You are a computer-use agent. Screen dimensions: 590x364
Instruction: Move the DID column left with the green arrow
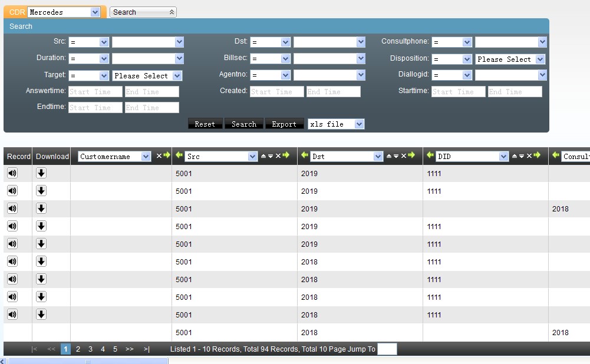pyautogui.click(x=429, y=155)
